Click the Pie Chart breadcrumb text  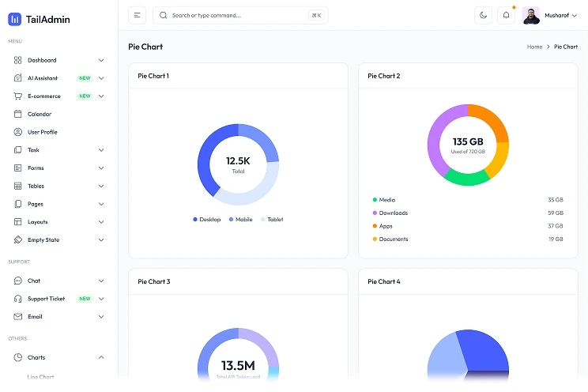566,47
